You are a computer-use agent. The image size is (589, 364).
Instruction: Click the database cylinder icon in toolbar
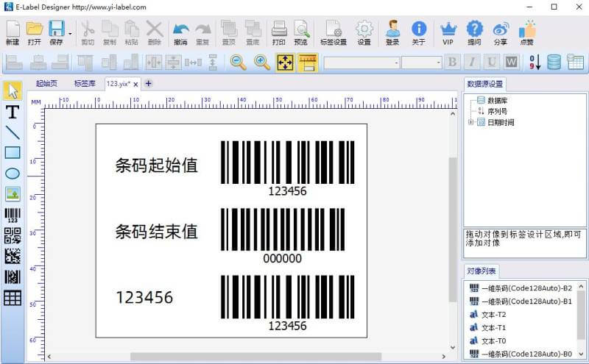554,63
